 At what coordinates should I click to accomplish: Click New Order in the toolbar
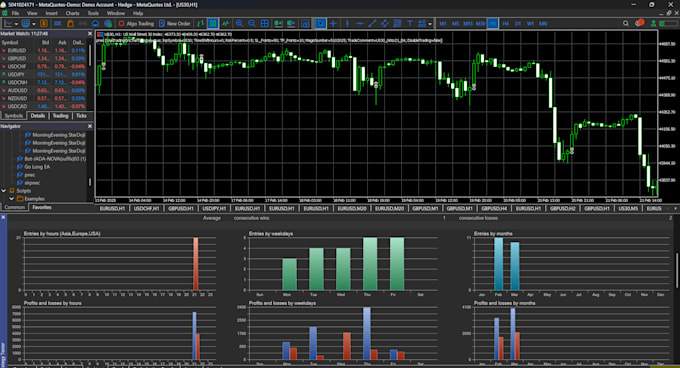coord(175,23)
